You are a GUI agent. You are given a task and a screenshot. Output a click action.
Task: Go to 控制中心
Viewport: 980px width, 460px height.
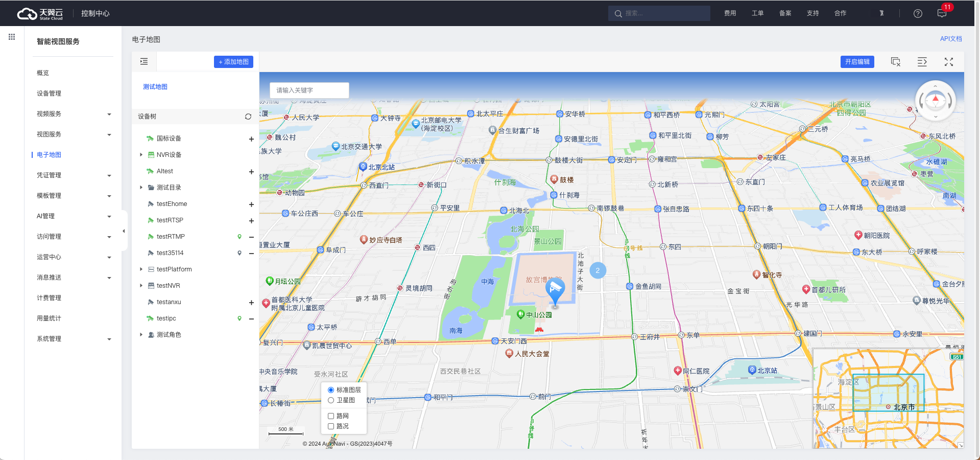pos(95,13)
